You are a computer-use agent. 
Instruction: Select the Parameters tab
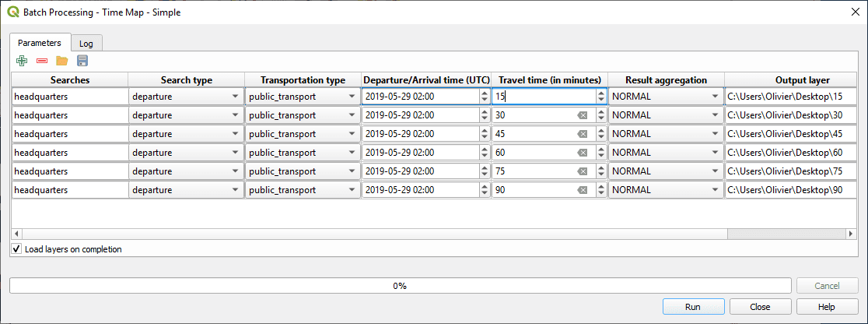tap(40, 42)
